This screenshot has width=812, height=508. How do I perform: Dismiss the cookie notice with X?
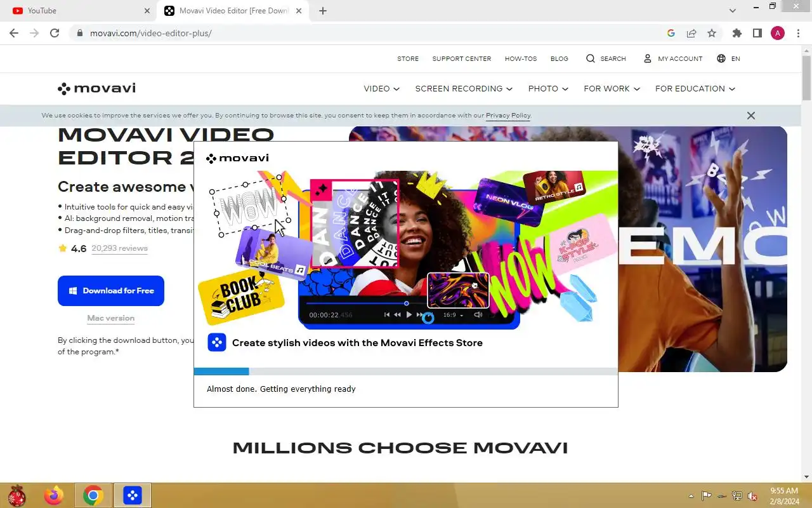click(x=751, y=116)
